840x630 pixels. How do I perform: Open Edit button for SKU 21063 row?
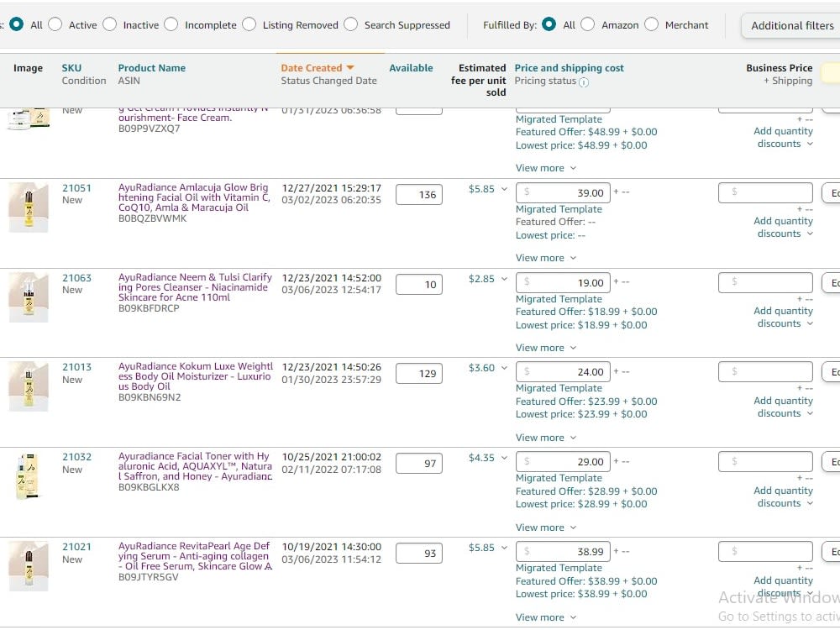[x=831, y=283]
